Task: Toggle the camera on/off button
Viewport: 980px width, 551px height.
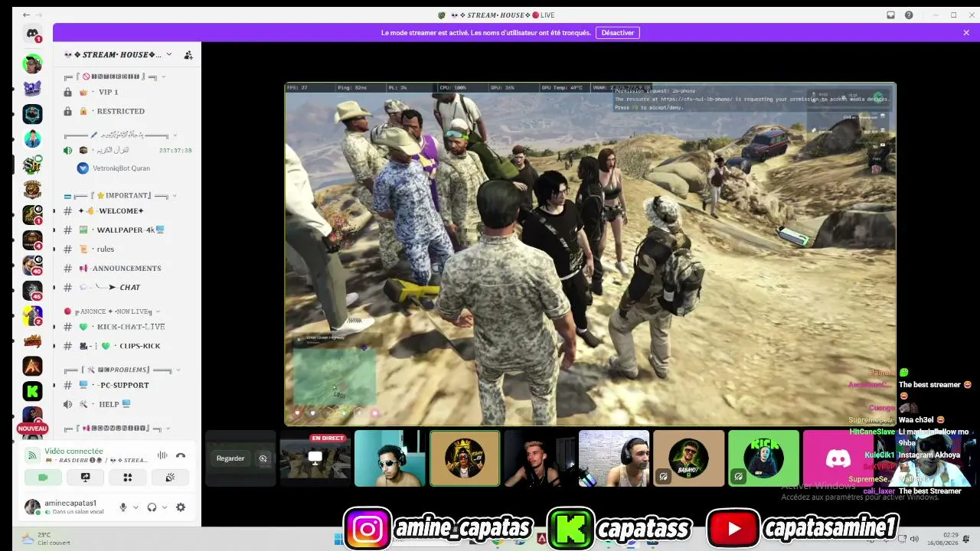Action: [43, 477]
